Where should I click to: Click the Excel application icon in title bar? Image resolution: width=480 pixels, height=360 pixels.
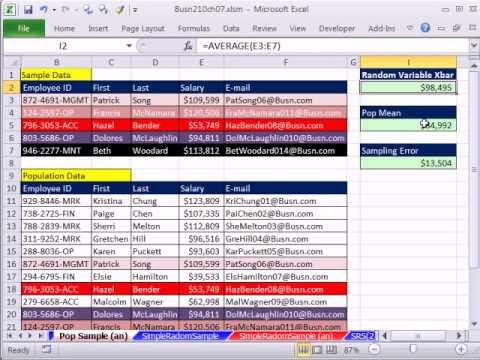point(10,10)
